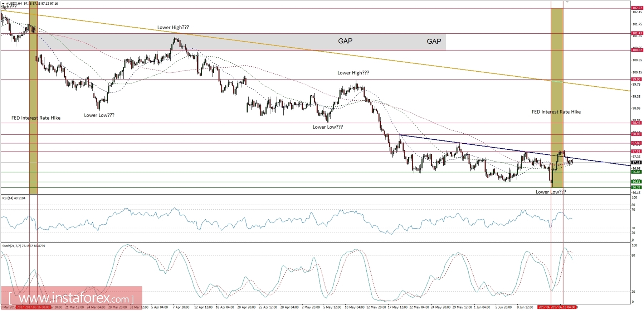Click the green 96.51 support level tag
The height and width of the screenshot is (311, 644).
tap(637, 182)
